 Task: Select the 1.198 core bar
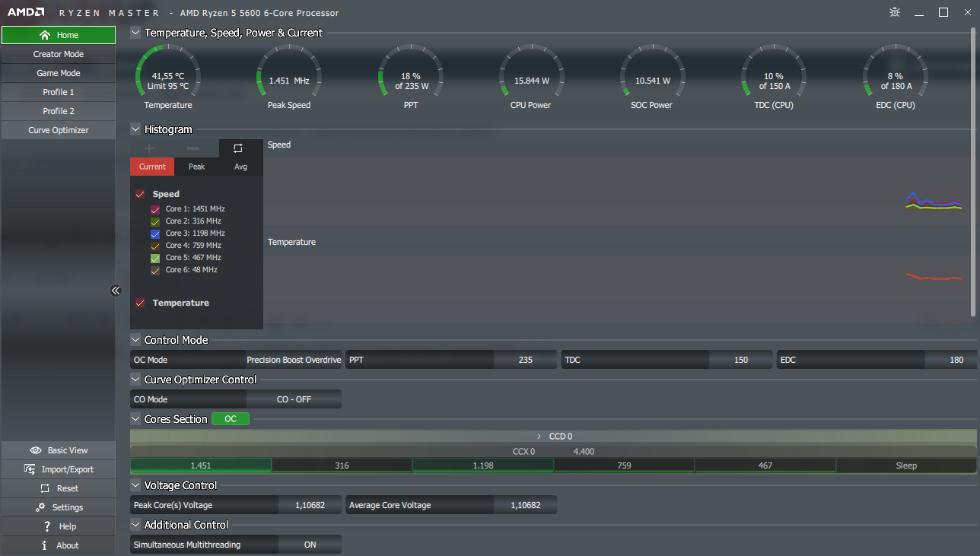[483, 465]
